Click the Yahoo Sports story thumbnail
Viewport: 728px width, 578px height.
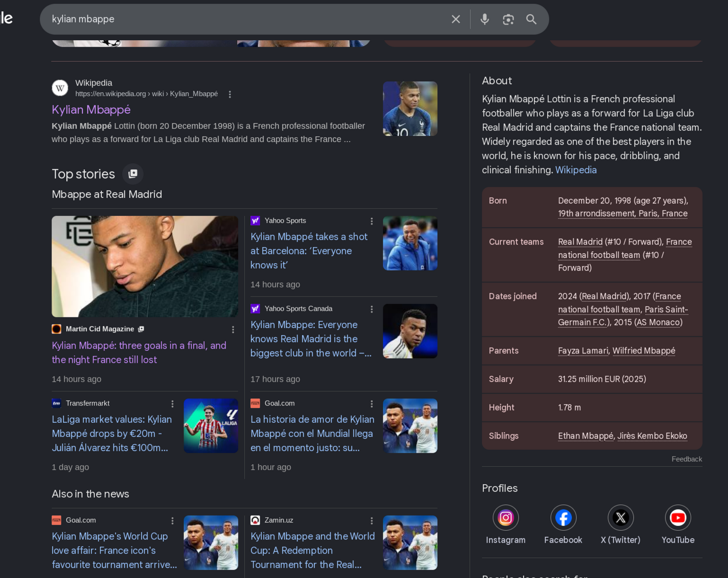pyautogui.click(x=410, y=243)
